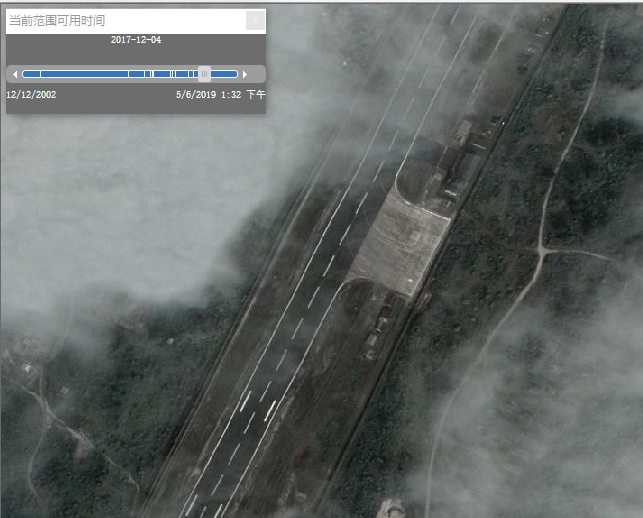Screen dimensions: 643x518
Task: Click the blue slider track at far right end
Action: (233, 74)
